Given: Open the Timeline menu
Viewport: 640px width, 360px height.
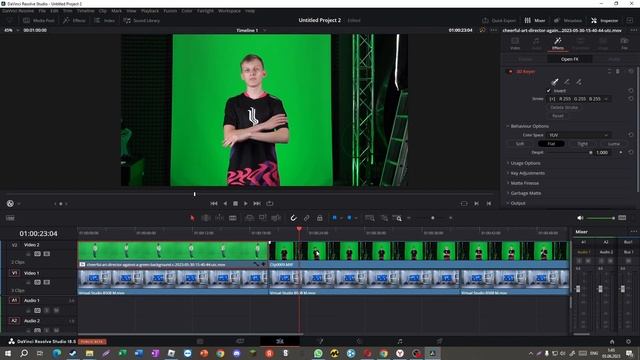Looking at the screenshot, I should pos(85,11).
